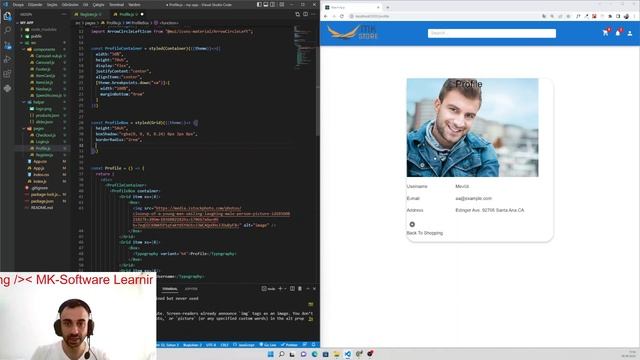Open Login.js in pages folder
The image size is (640, 360).
42,142
